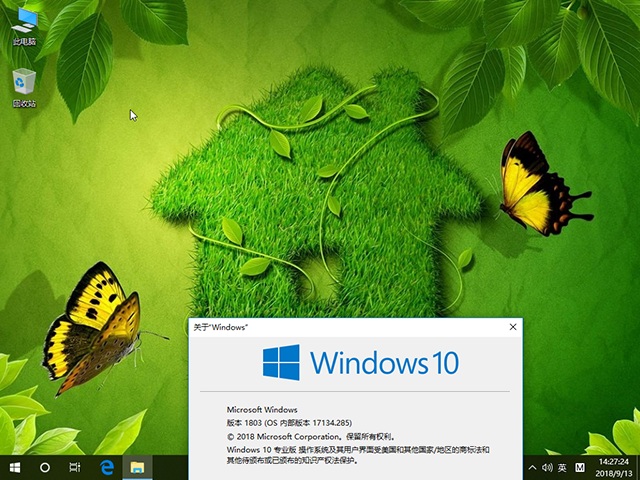
Task: Open the This PC (此电脑) desktop icon
Action: coord(24,27)
